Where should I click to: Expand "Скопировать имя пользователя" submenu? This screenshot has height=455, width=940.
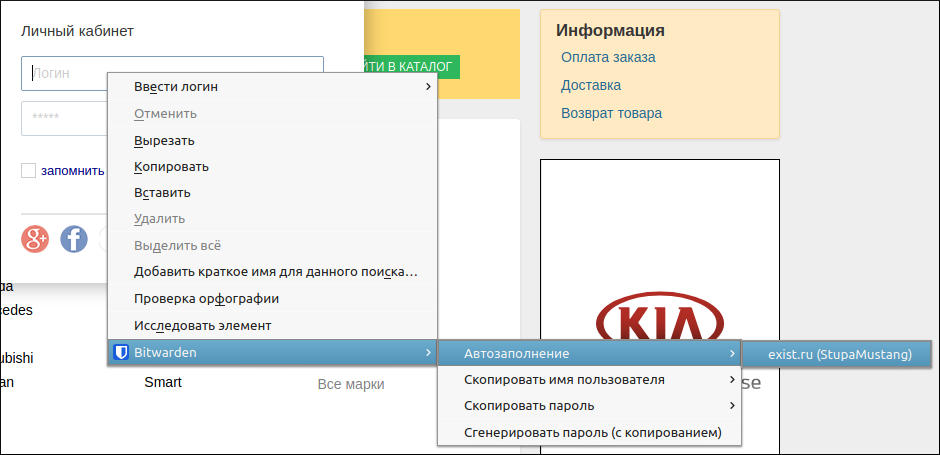(x=589, y=380)
